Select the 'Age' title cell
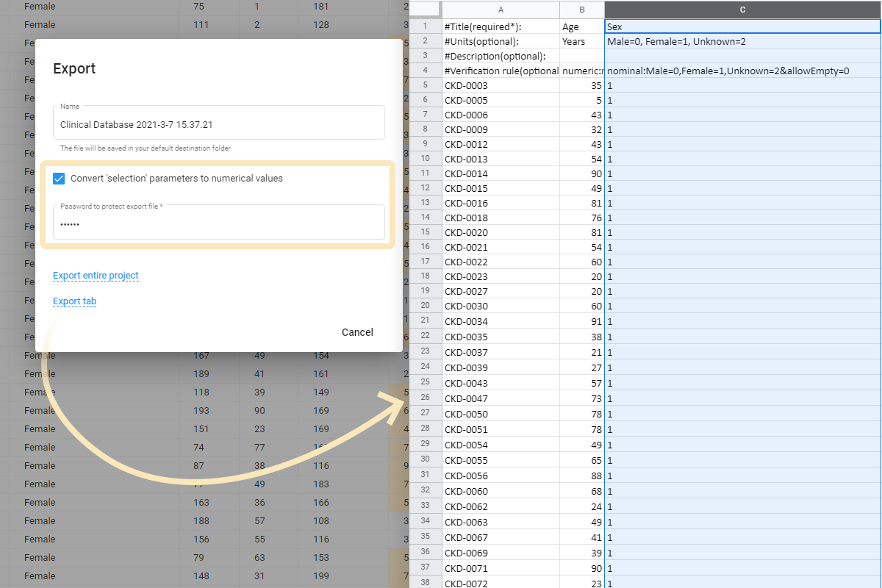The height and width of the screenshot is (588, 882). [x=582, y=26]
